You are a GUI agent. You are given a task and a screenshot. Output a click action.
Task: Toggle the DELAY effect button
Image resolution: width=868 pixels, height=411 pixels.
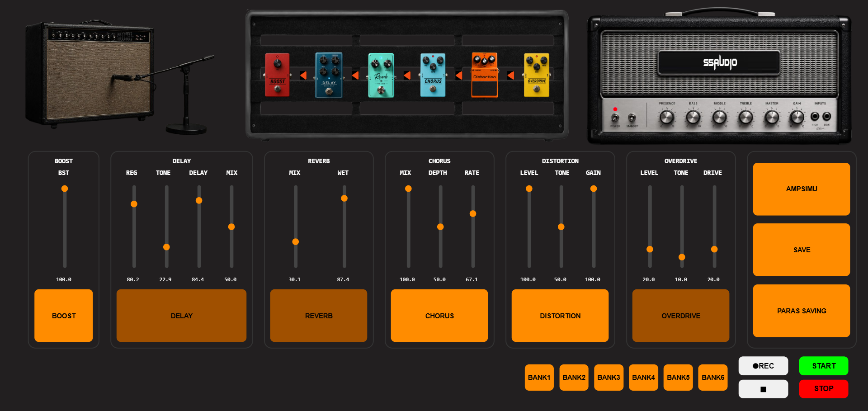(x=181, y=316)
